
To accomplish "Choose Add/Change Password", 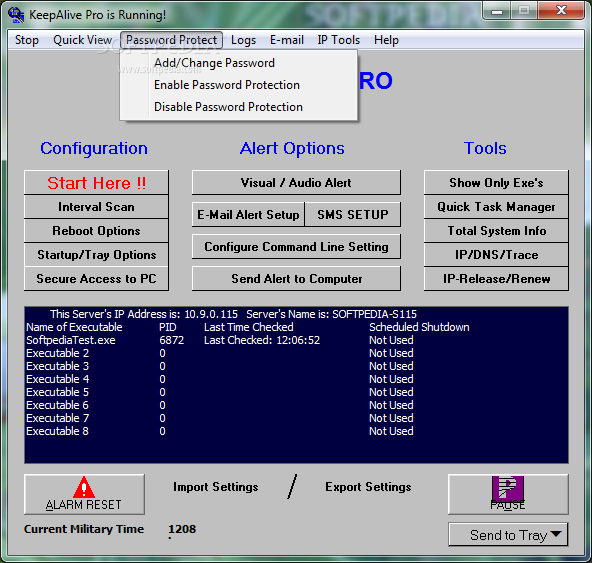I will 239,63.
